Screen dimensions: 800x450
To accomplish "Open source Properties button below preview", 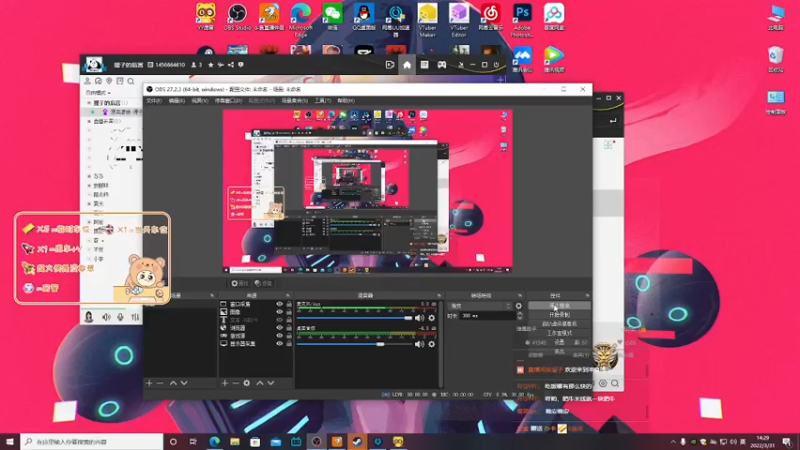I will (x=239, y=283).
